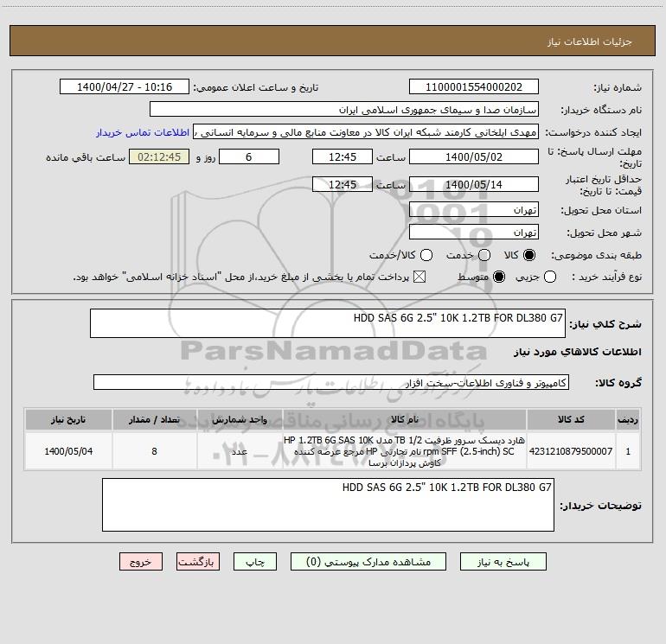Image resolution: width=666 pixels, height=644 pixels.
Task: Click the چاپ print button
Action: 255,562
